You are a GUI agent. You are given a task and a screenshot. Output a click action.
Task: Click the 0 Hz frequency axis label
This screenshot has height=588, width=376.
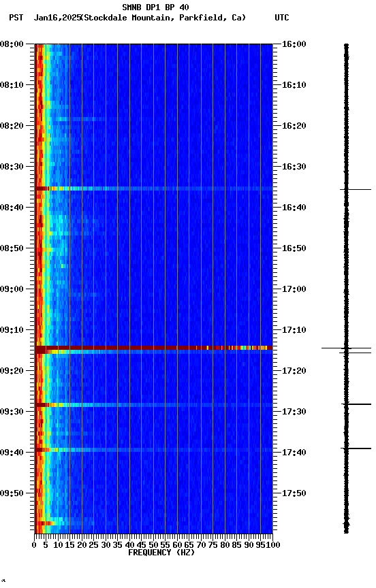click(34, 545)
